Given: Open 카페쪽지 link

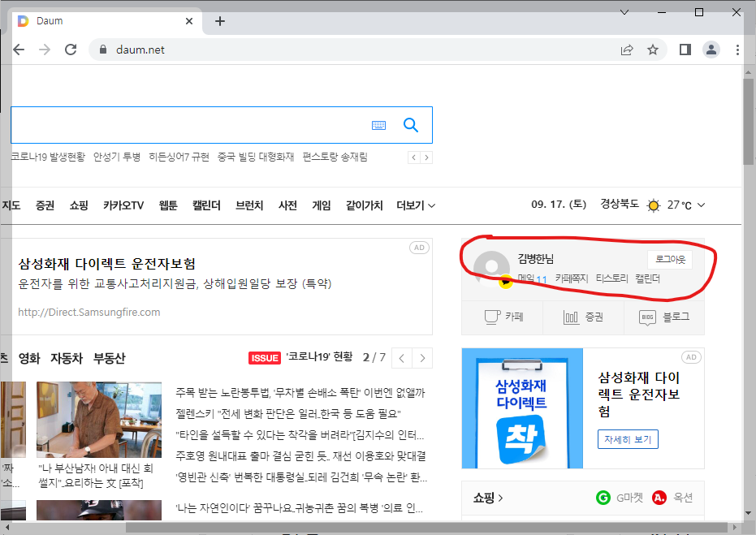Looking at the screenshot, I should click(572, 278).
